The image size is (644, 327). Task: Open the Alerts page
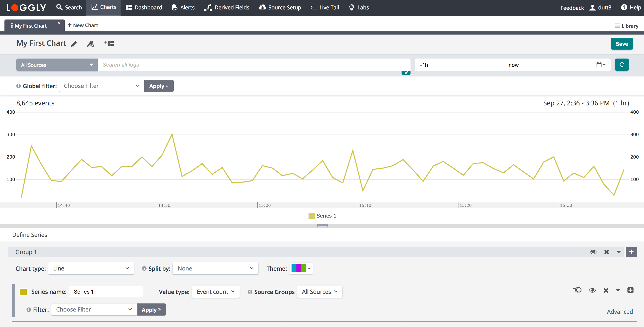click(183, 7)
